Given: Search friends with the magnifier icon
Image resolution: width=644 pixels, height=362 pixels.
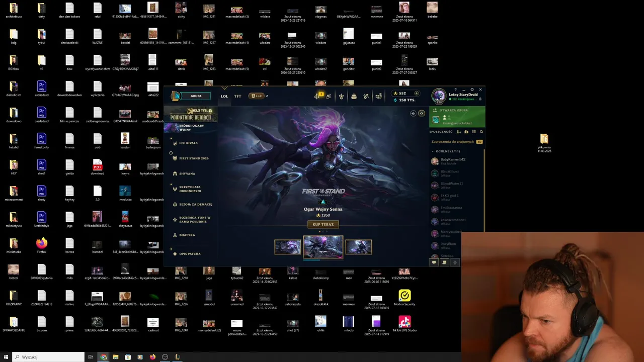Looking at the screenshot, I should pyautogui.click(x=481, y=132).
